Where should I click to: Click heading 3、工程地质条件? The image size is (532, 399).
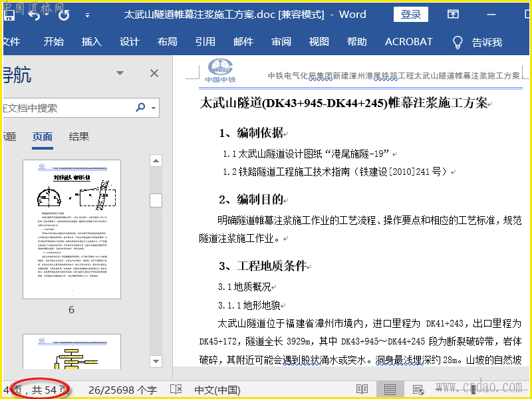(263, 265)
